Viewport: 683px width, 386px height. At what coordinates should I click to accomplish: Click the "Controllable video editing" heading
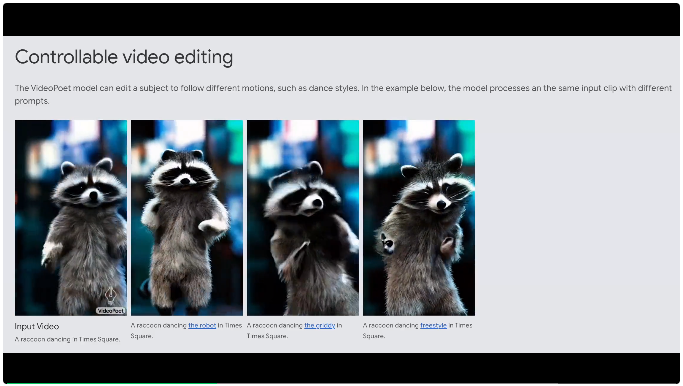tap(124, 57)
